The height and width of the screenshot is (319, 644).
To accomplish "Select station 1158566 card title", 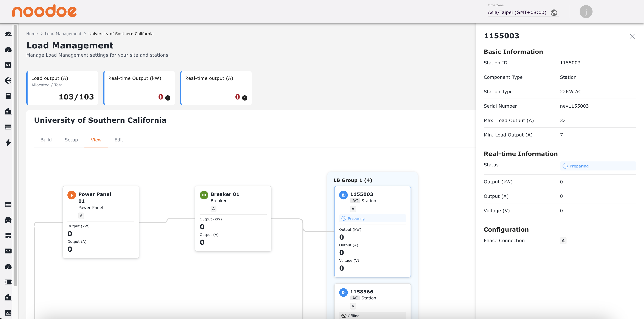I will click(x=361, y=291).
